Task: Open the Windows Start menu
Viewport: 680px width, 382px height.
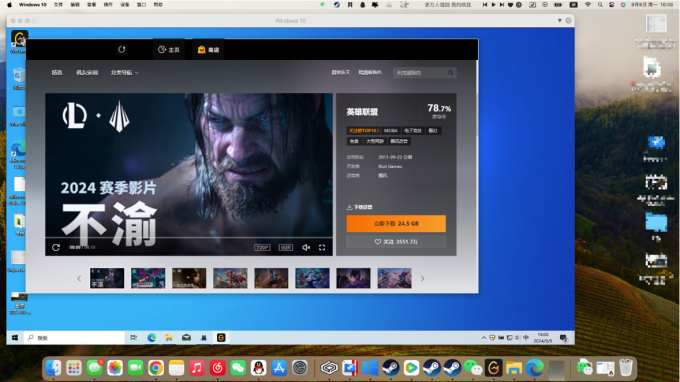Action: [15, 337]
